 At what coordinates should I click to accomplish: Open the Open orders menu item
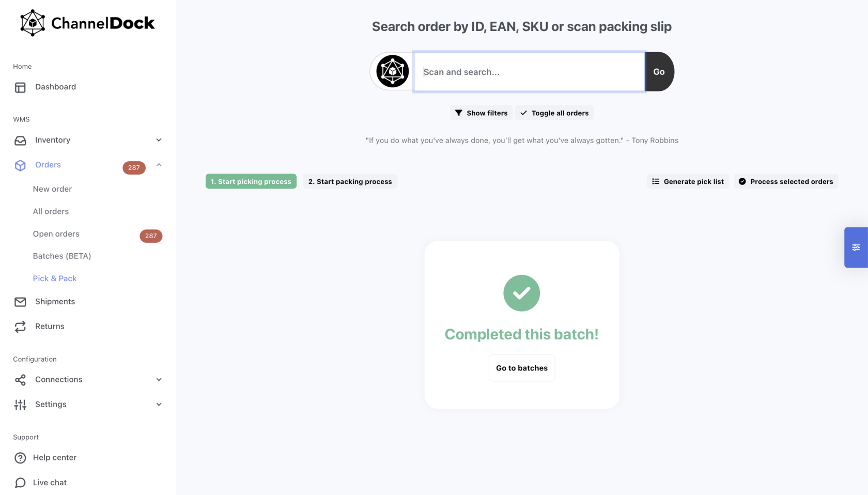click(x=56, y=234)
